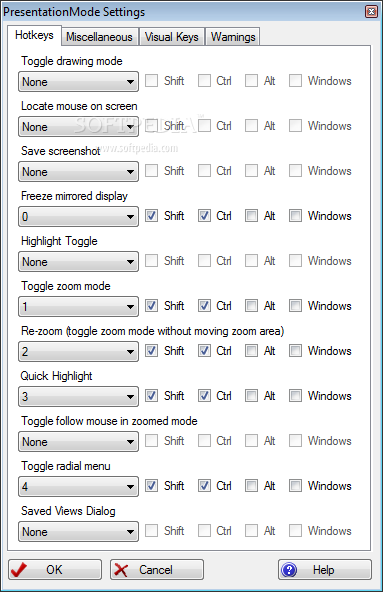The width and height of the screenshot is (383, 592).
Task: Check Windows for Toggle radial menu
Action: [x=295, y=486]
